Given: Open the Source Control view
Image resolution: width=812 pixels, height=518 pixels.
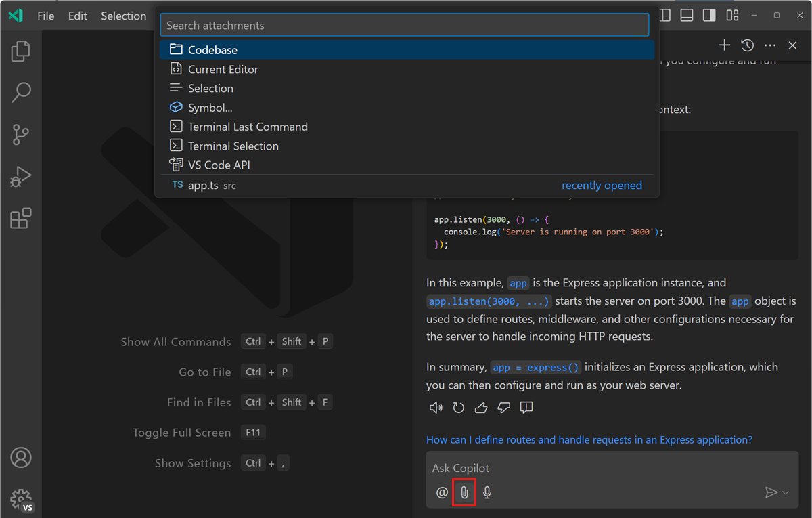Looking at the screenshot, I should tap(20, 134).
